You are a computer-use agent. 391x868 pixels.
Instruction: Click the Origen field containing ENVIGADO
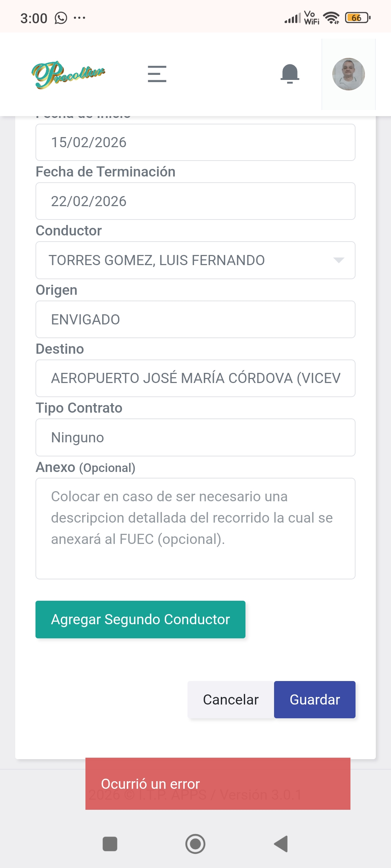pos(195,319)
